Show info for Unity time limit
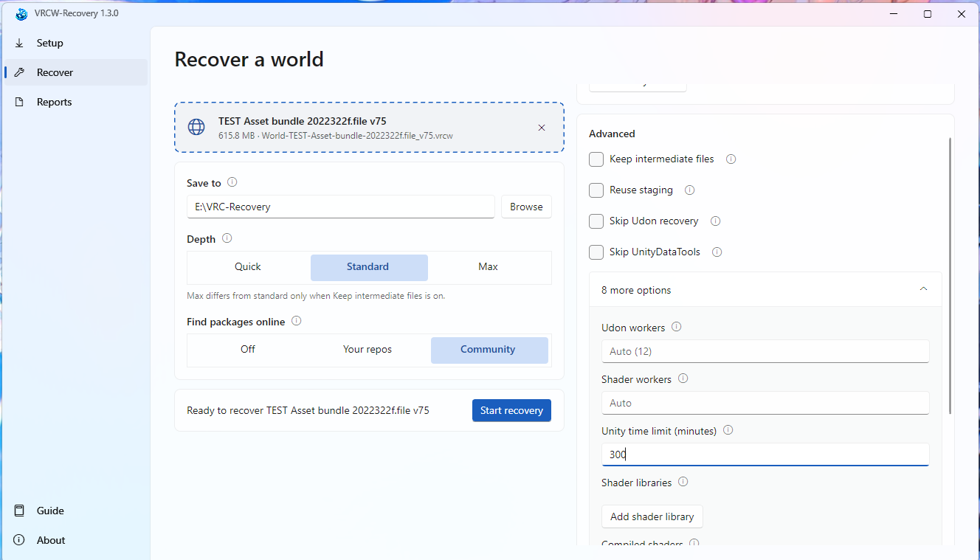 728,430
